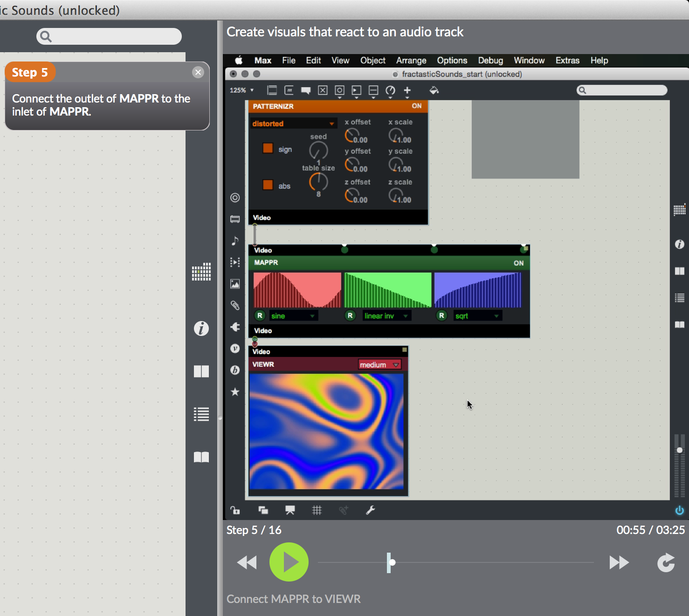689x616 pixels.
Task: Open the medium size dropdown in VIEWR
Action: [379, 365]
